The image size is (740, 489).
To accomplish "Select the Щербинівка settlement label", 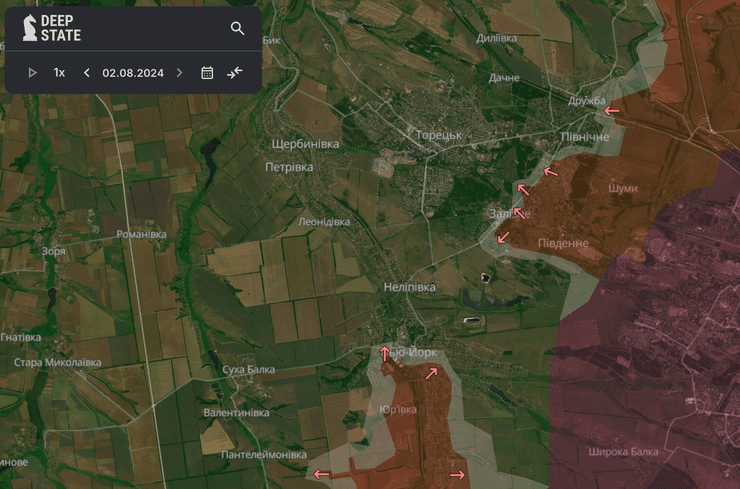I will point(305,144).
